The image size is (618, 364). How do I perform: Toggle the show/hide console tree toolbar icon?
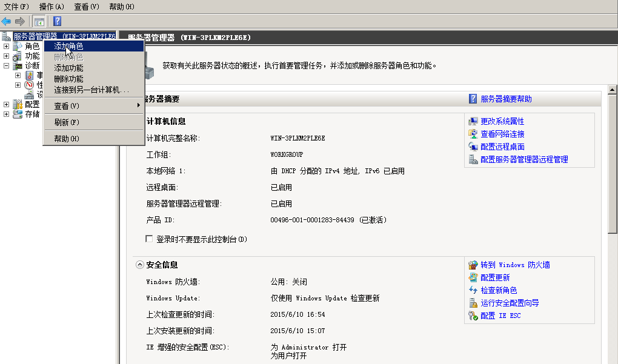pyautogui.click(x=39, y=21)
